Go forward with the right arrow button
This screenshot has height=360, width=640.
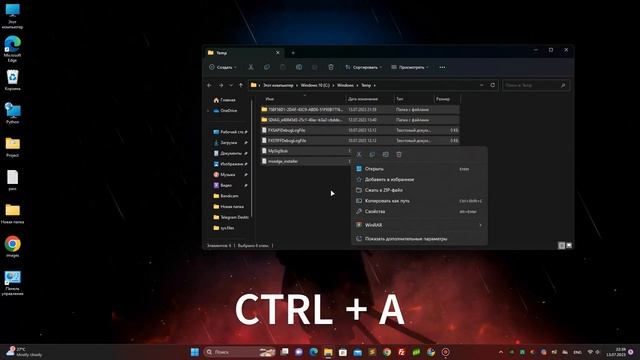(x=221, y=85)
